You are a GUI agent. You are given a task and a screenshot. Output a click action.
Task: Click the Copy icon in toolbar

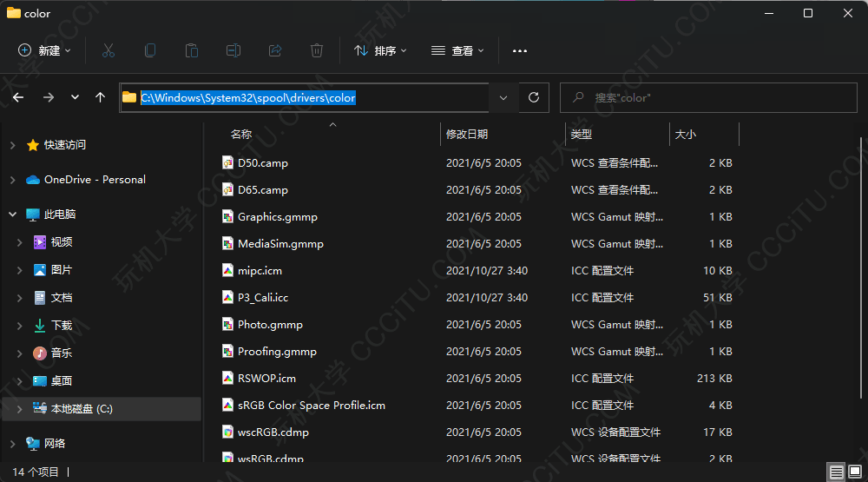150,51
